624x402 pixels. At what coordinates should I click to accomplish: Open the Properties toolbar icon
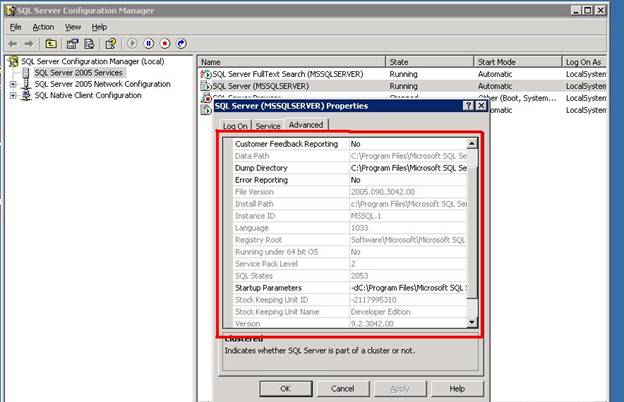pos(72,43)
